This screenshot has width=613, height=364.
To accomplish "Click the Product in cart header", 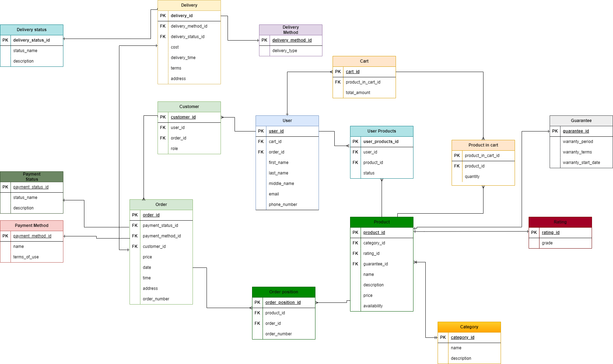I will pyautogui.click(x=483, y=145).
